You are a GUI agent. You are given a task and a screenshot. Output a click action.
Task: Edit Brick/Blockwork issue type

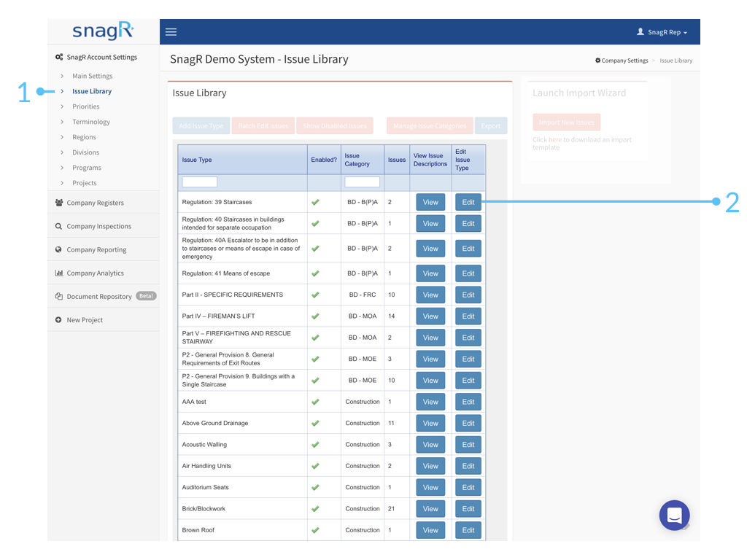(x=468, y=508)
